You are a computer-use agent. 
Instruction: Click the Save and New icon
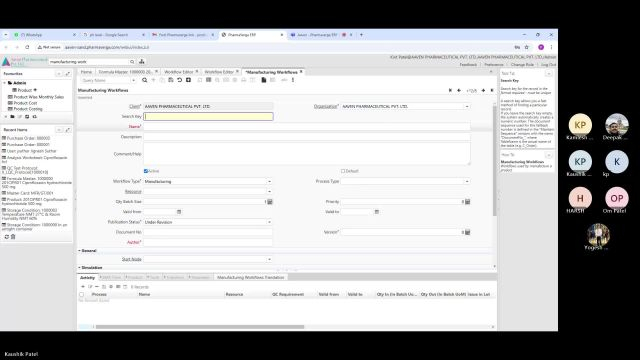click(x=188, y=80)
